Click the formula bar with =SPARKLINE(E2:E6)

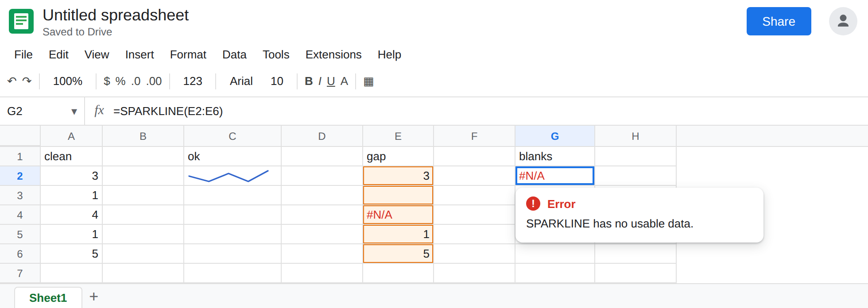tap(487, 111)
